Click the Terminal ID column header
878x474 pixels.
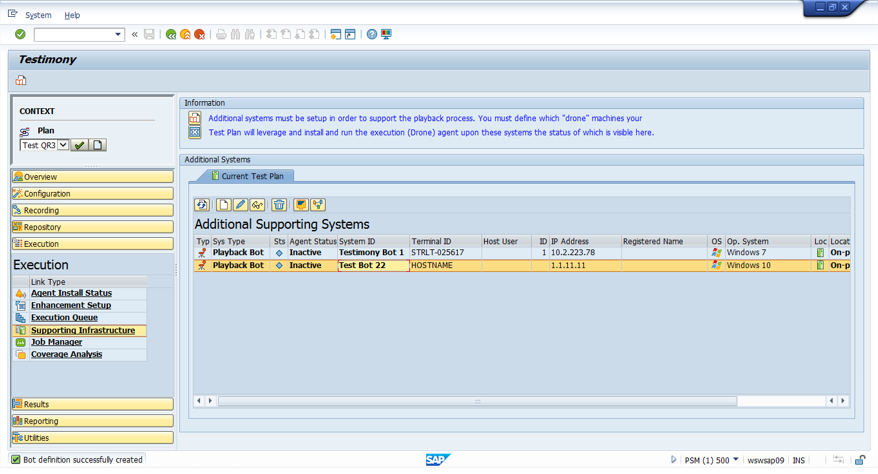446,241
